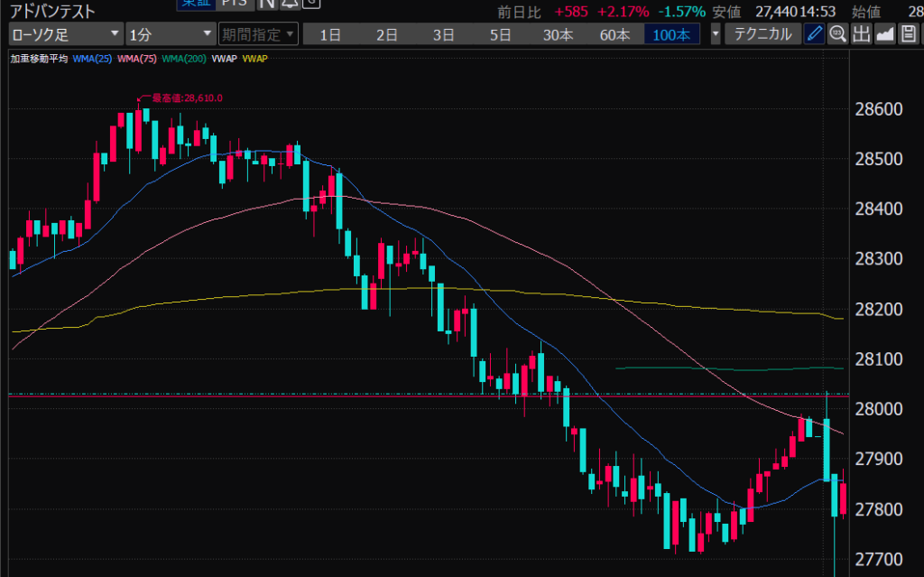Click the magnifier price-zoom icon
This screenshot has width=924, height=577.
click(837, 35)
